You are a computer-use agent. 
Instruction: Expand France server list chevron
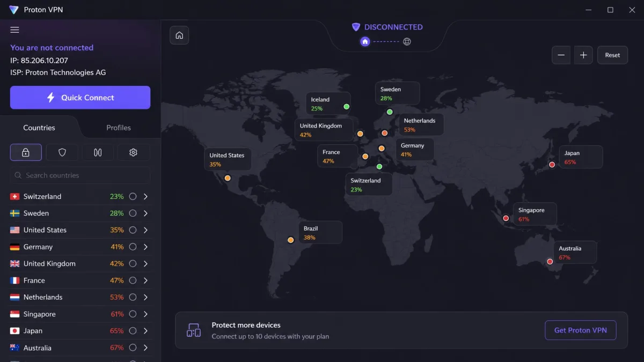point(145,280)
